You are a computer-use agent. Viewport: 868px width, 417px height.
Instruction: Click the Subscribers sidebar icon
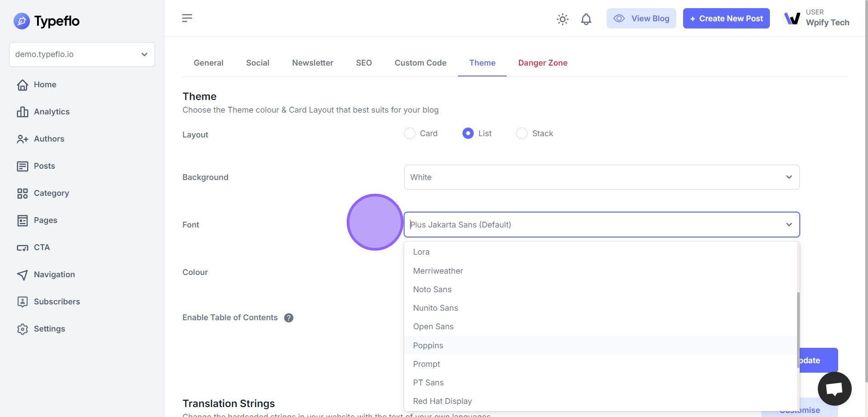[22, 302]
